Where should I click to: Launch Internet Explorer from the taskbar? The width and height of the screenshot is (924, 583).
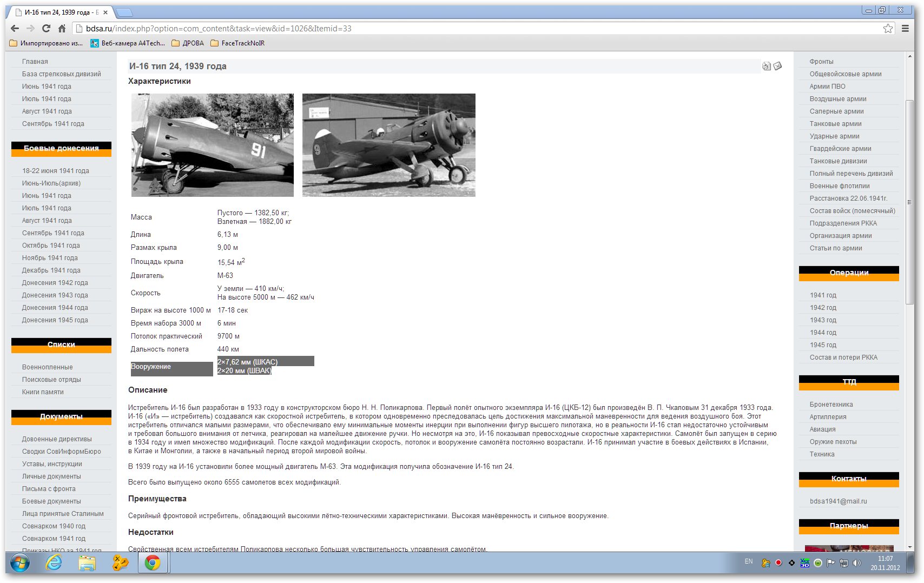(x=54, y=564)
